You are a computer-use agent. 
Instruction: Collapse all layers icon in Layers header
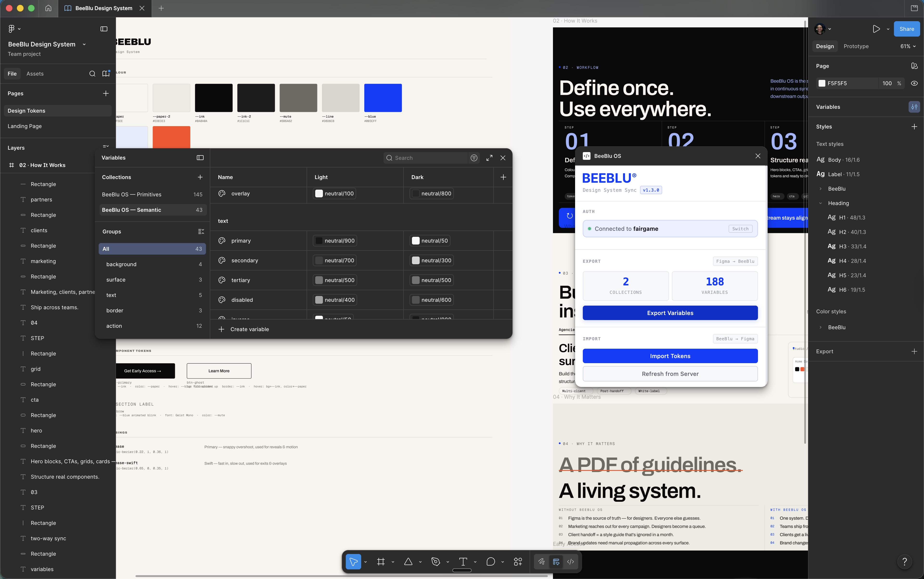(x=106, y=146)
